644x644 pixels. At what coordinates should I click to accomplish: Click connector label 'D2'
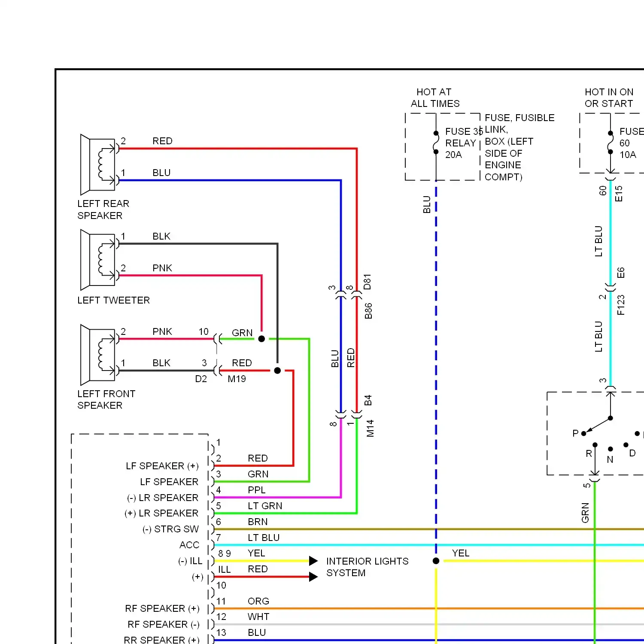[x=201, y=379]
